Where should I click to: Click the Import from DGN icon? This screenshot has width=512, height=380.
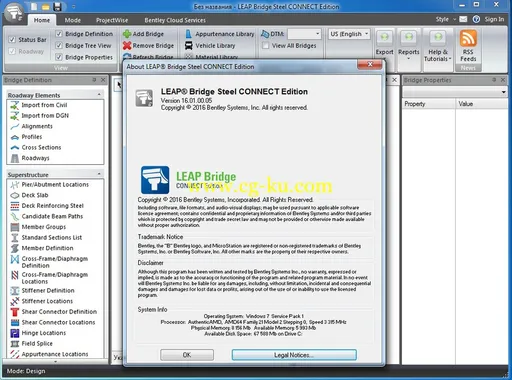[15, 116]
